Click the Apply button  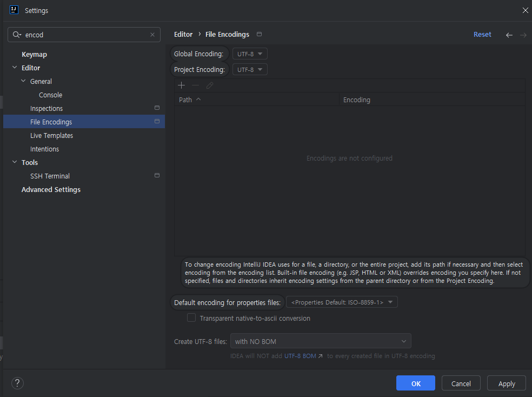coord(506,383)
